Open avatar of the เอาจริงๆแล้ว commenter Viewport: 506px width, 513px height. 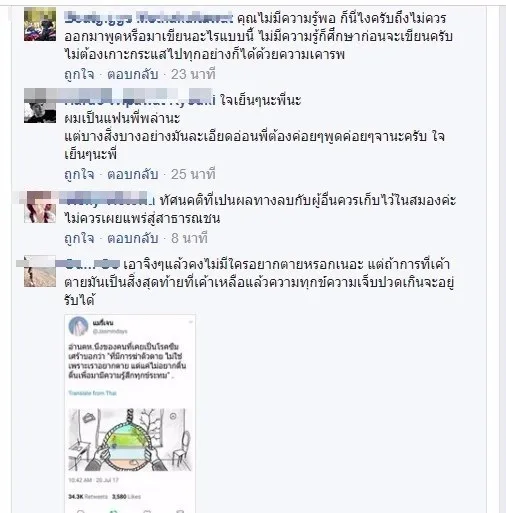point(40,271)
